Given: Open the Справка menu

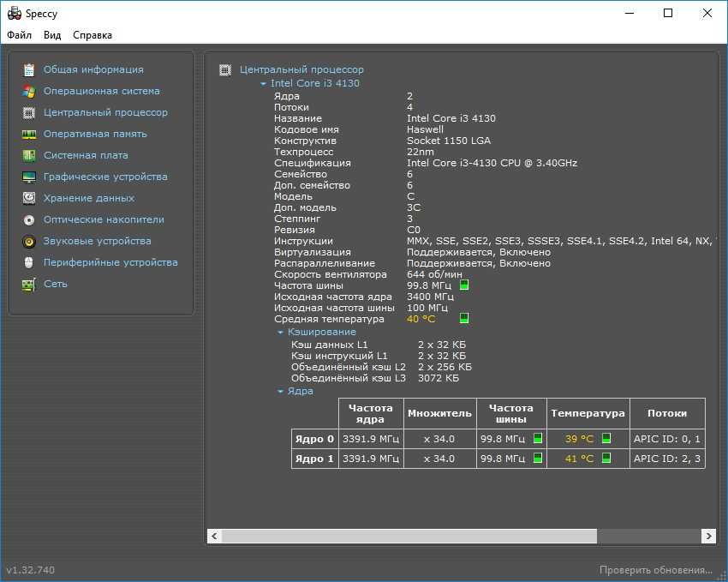Looking at the screenshot, I should 92,35.
